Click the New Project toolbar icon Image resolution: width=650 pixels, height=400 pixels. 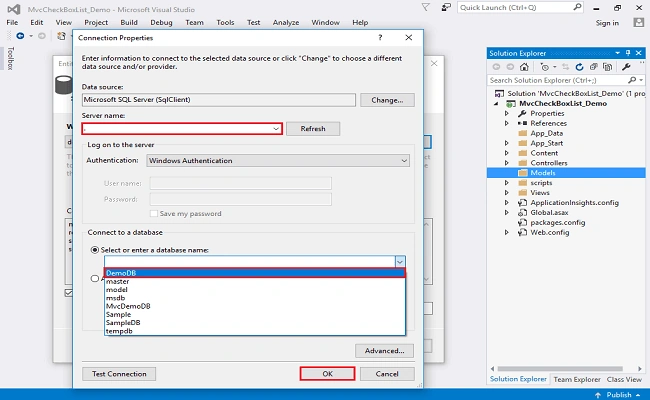(x=61, y=36)
